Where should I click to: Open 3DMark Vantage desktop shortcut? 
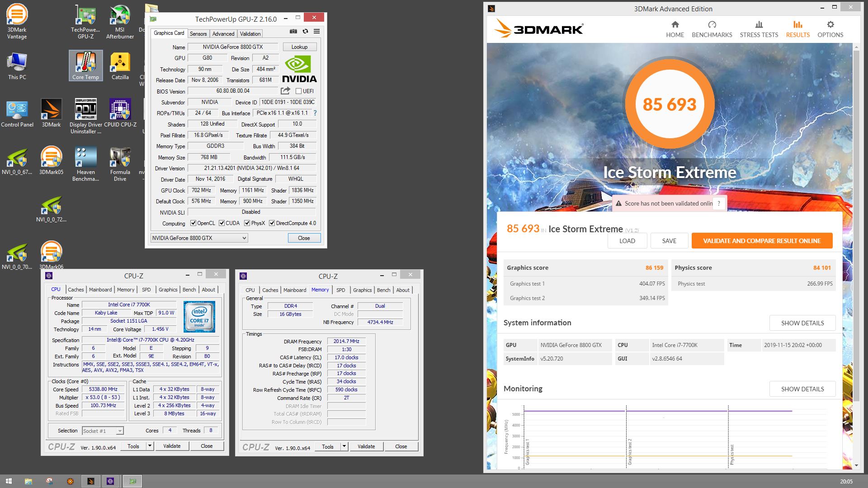pyautogui.click(x=17, y=22)
